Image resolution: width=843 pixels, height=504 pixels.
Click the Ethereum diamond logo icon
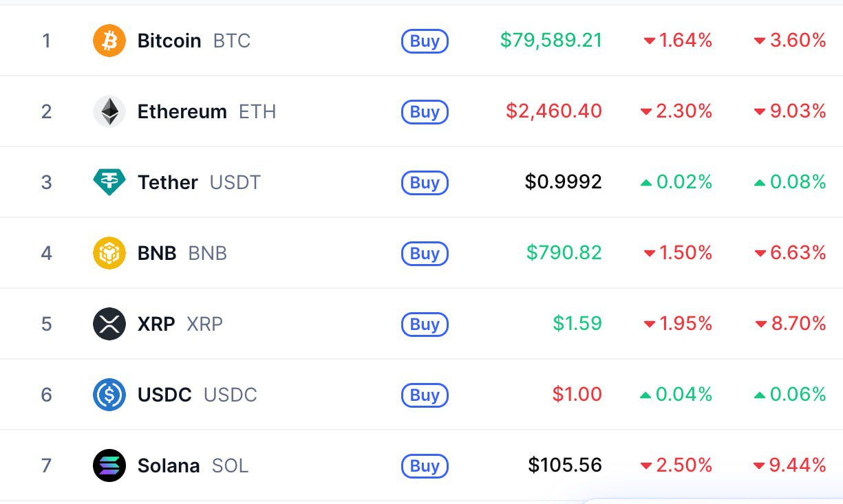tap(109, 111)
